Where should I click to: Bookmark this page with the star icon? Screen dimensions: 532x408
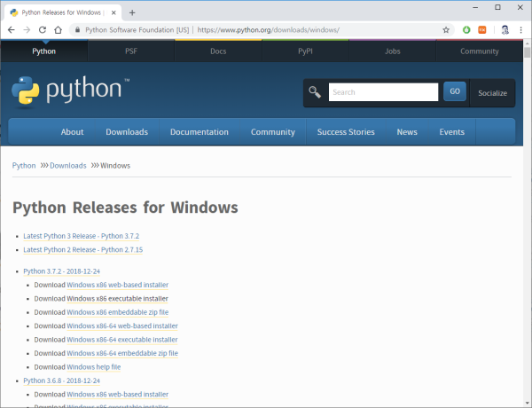point(446,29)
